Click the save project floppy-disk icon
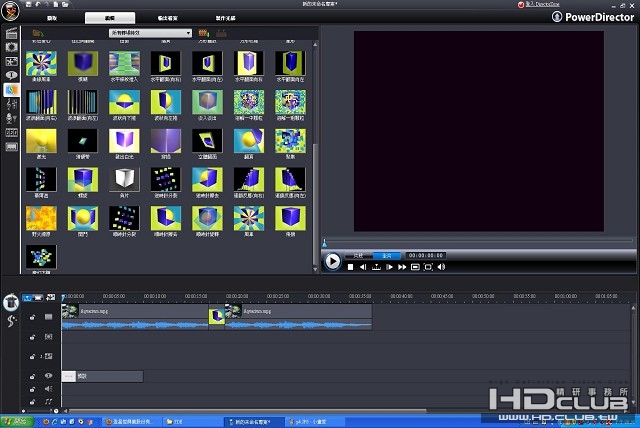Screen dimensions: 640x428 29,4
